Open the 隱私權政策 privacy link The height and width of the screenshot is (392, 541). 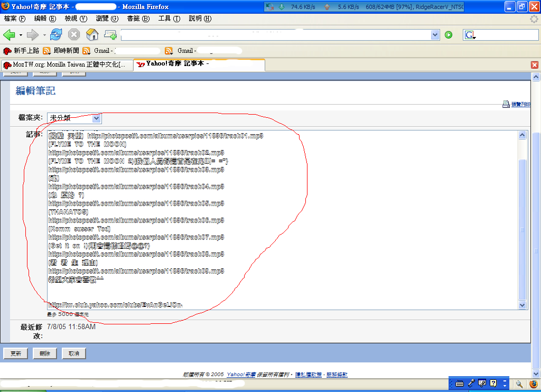click(x=309, y=375)
